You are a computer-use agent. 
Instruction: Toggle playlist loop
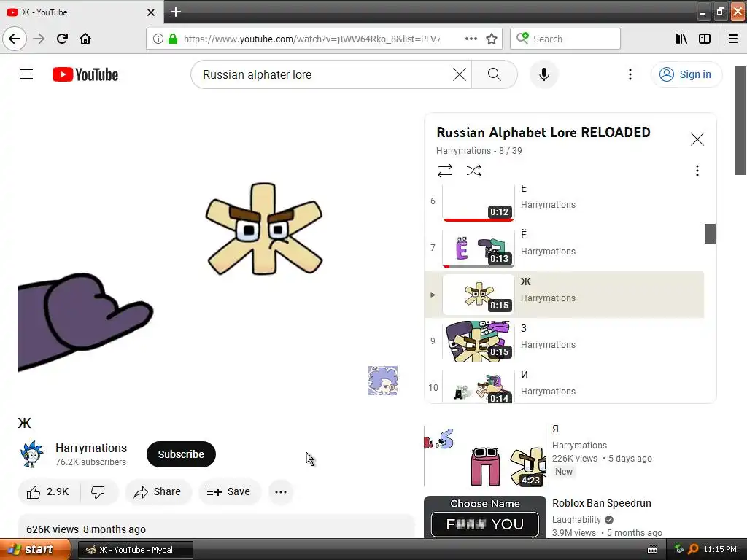(445, 171)
